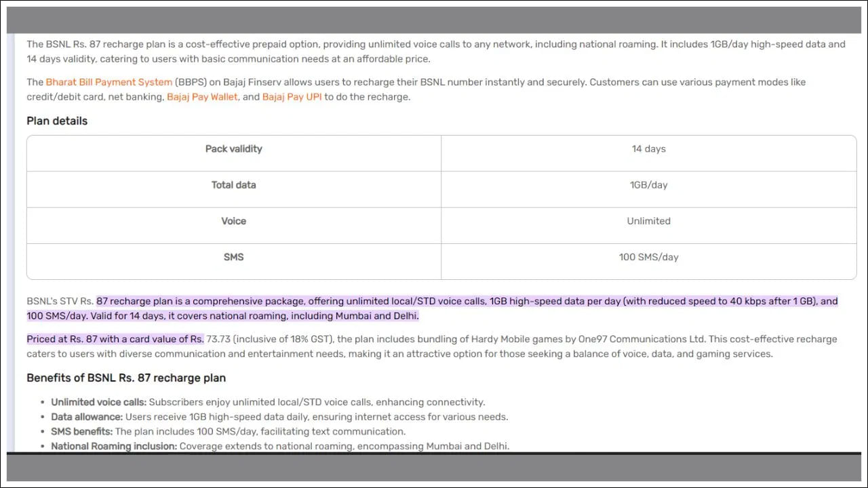
Task: Open the Bharat Bill Payment System link
Action: click(109, 82)
